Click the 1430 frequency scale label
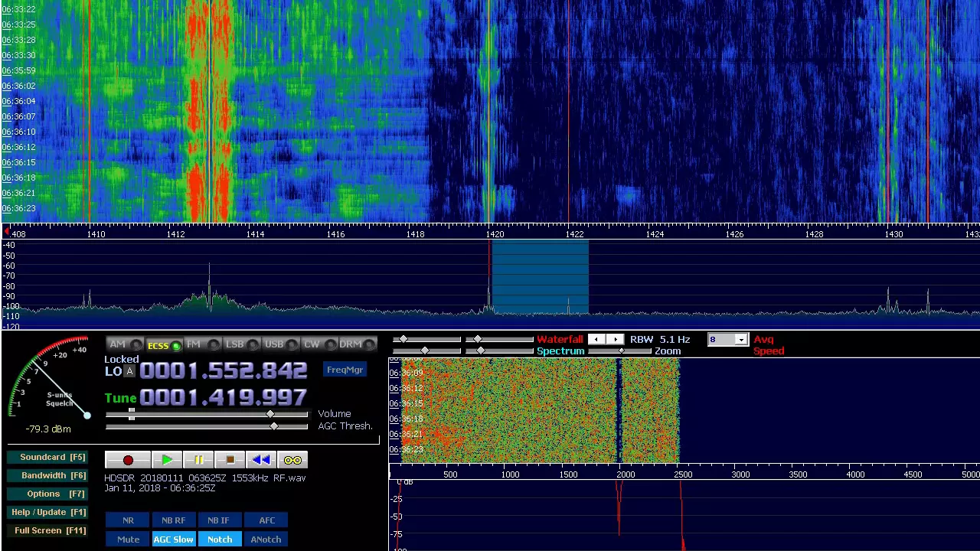This screenshot has height=551, width=980. (x=893, y=234)
